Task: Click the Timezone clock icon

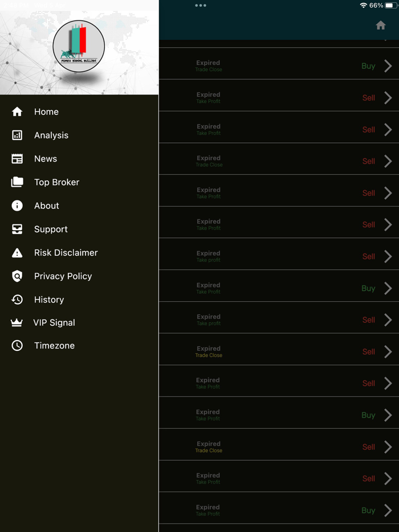Action: click(17, 345)
